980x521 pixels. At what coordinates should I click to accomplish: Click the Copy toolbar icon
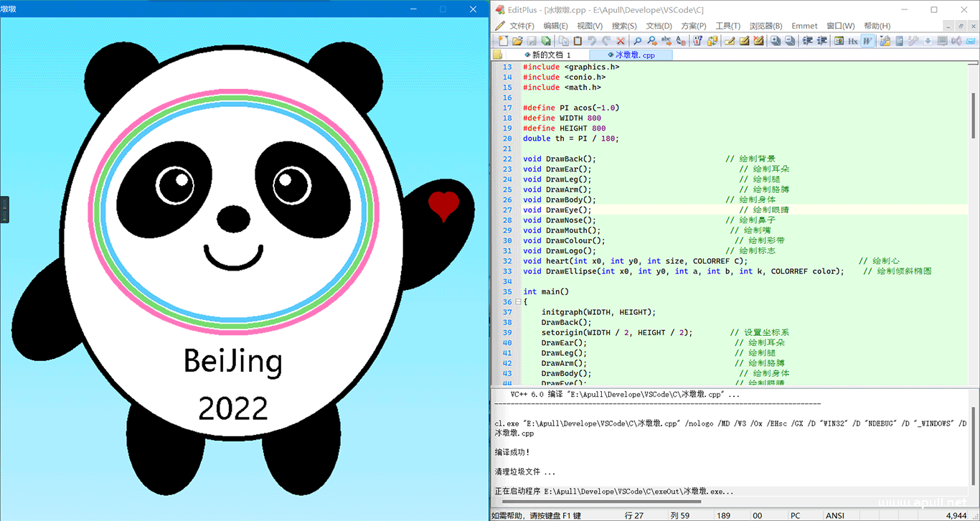pyautogui.click(x=564, y=41)
